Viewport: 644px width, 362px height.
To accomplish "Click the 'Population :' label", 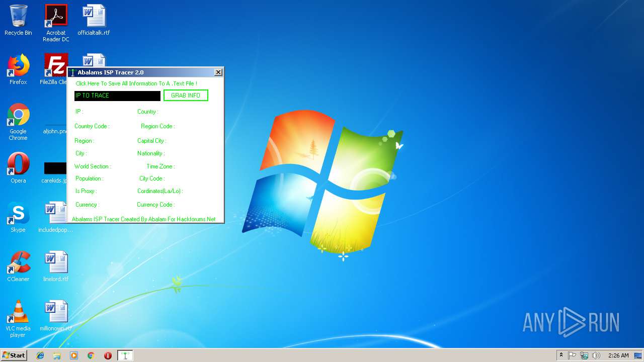I will 89,178.
